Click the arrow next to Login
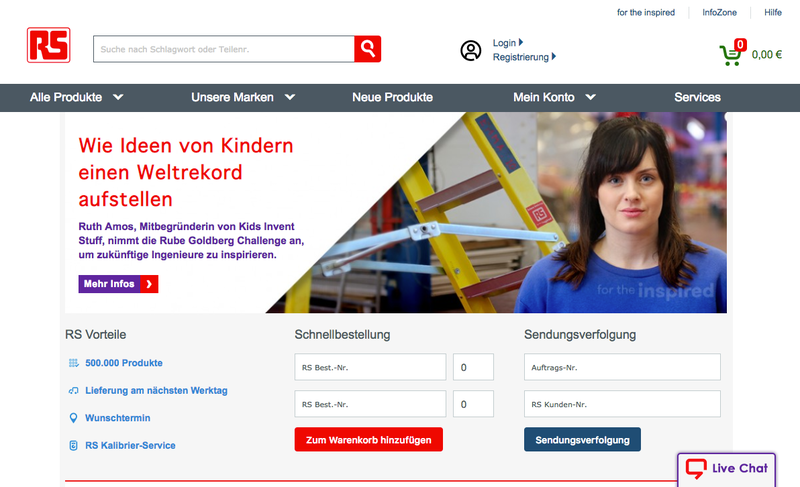Screen dimensions: 800x487 [x=520, y=42]
